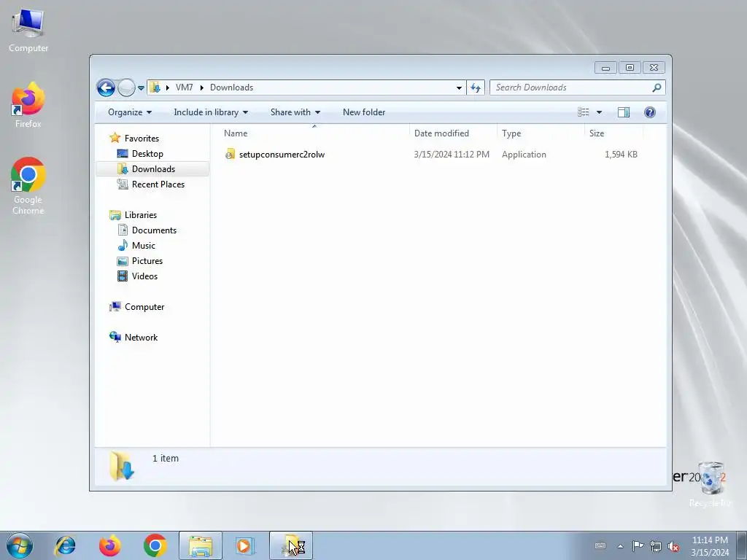This screenshot has width=747, height=560.
Task: Toggle the preview pane
Action: 624,112
